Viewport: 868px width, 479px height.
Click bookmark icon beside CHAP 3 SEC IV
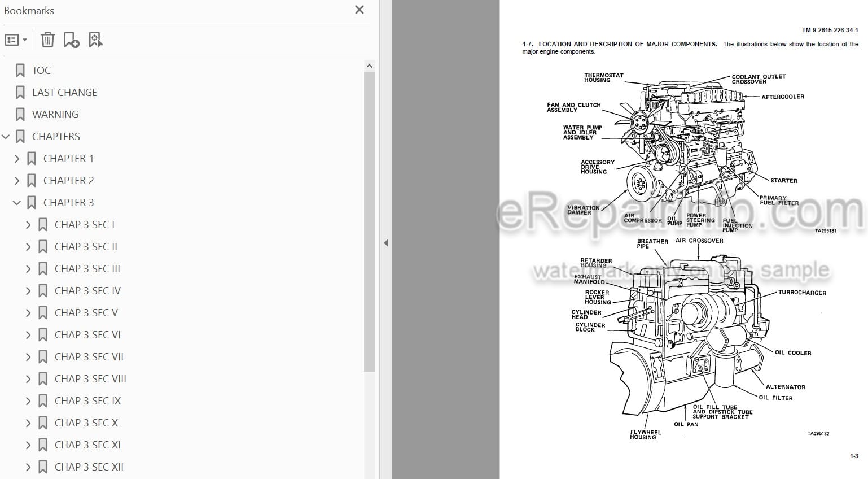pos(43,291)
